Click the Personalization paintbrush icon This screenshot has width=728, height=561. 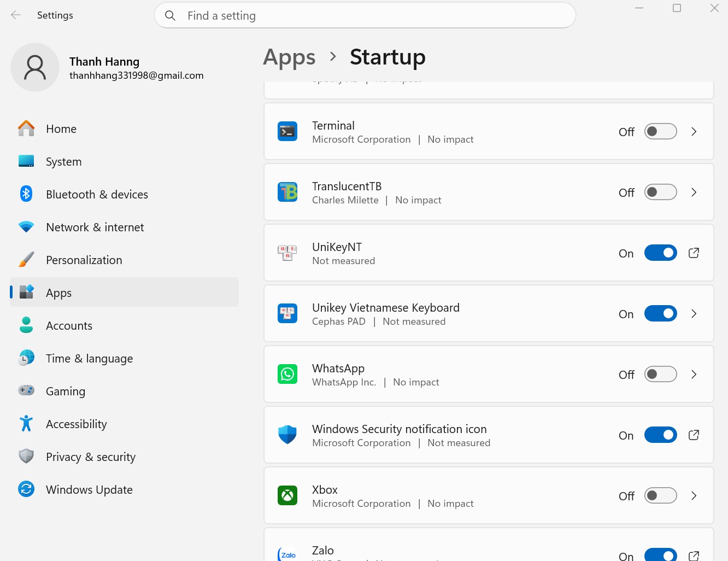click(x=26, y=260)
